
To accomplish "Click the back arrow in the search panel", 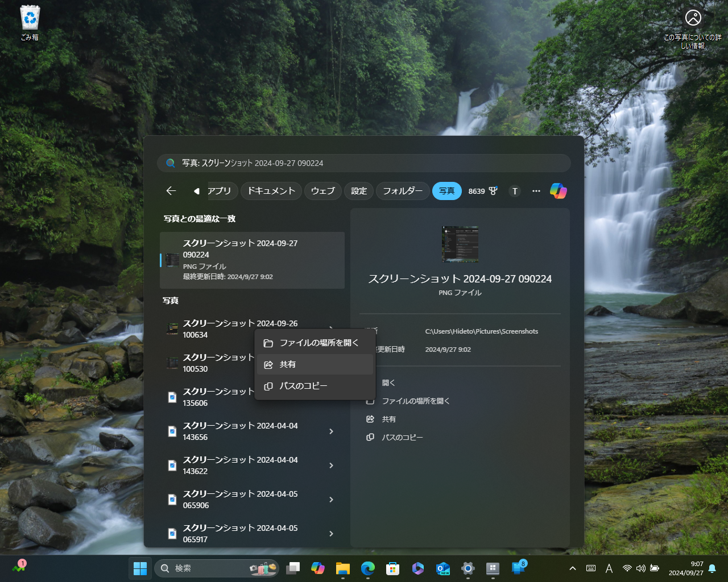I will (x=171, y=191).
